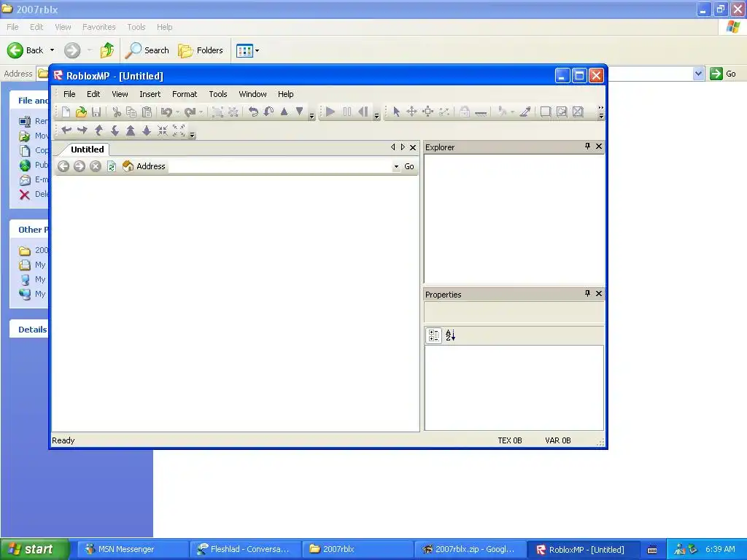Click the zoom-out expanding arrows icon
This screenshot has height=560, width=747.
(x=179, y=130)
